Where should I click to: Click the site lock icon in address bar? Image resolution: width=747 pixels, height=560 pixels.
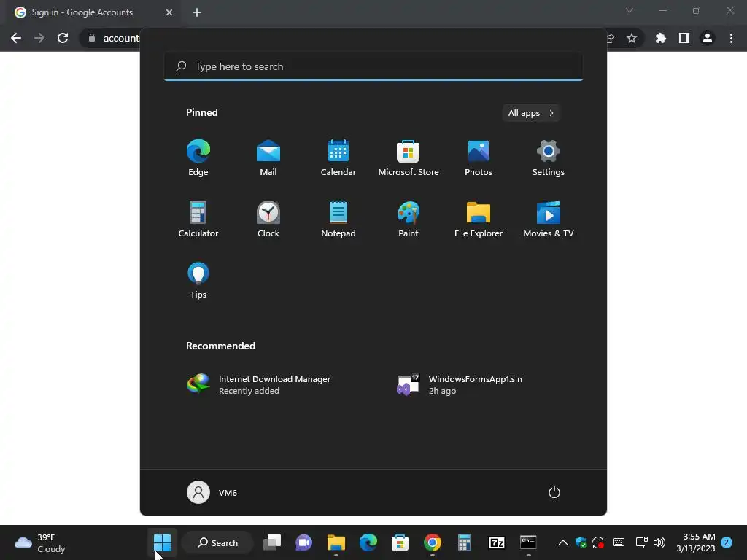92,38
